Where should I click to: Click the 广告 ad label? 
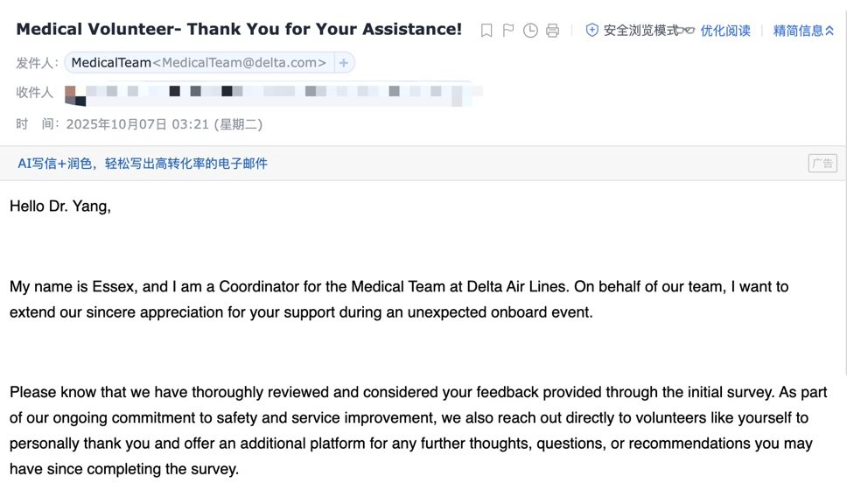(822, 164)
